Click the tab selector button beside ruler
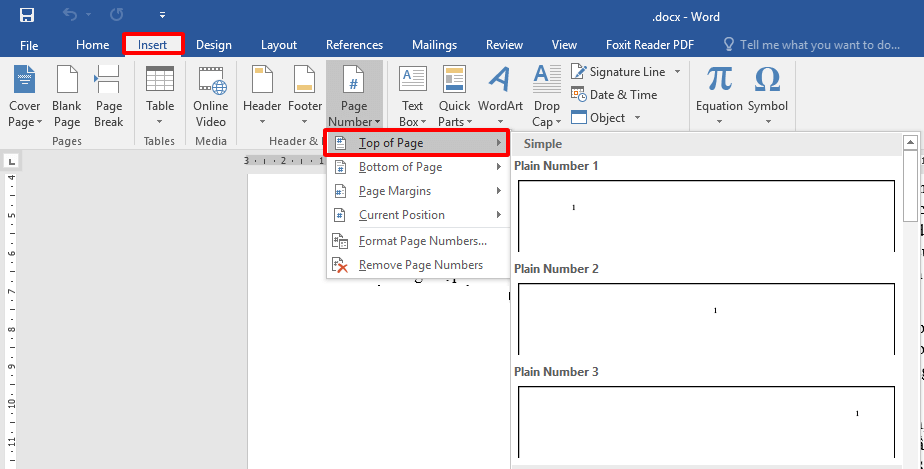The width and height of the screenshot is (924, 469). coord(12,160)
